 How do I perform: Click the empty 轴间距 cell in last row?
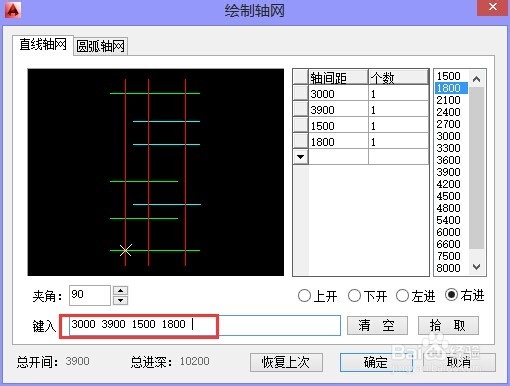[338, 157]
